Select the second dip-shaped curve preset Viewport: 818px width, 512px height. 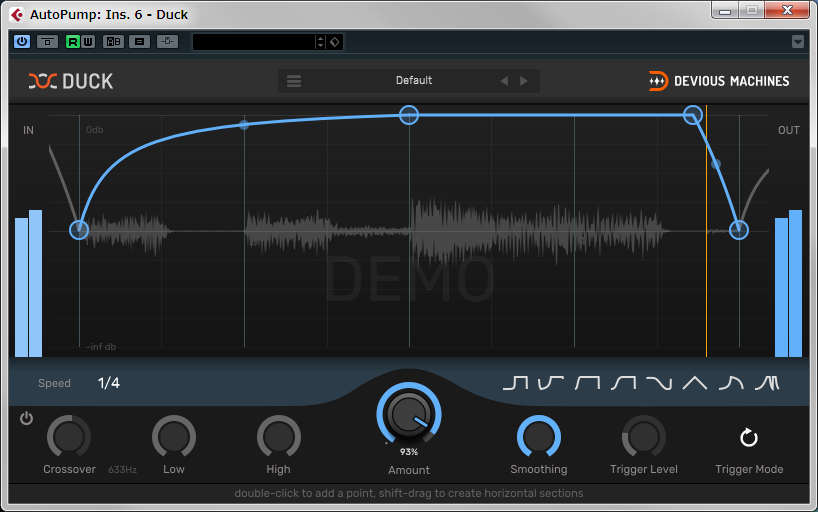coord(551,383)
